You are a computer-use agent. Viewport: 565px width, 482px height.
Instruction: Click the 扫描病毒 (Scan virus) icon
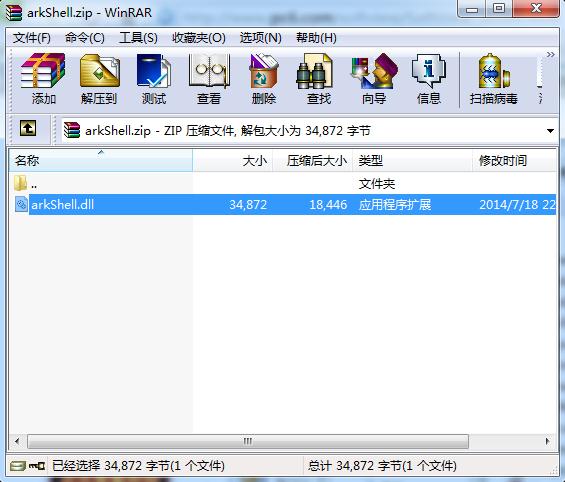point(493,79)
